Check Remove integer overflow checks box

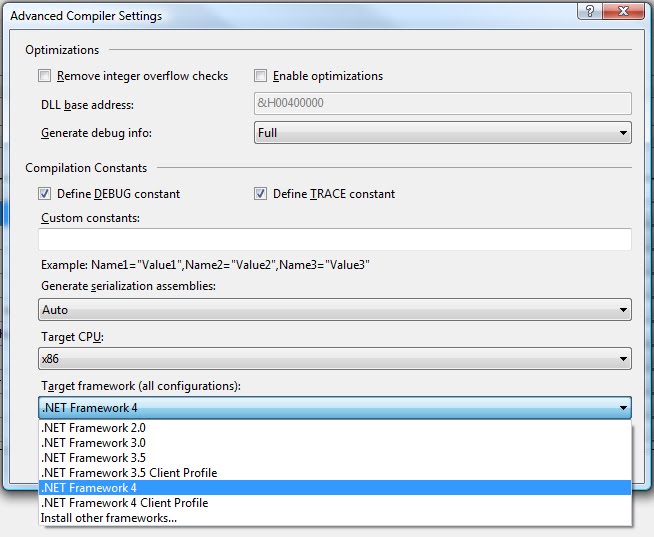pos(45,76)
